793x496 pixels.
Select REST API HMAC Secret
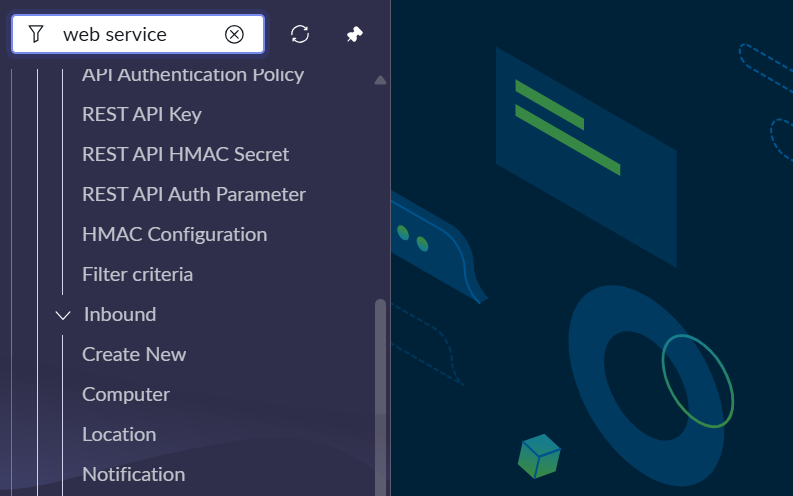point(185,154)
